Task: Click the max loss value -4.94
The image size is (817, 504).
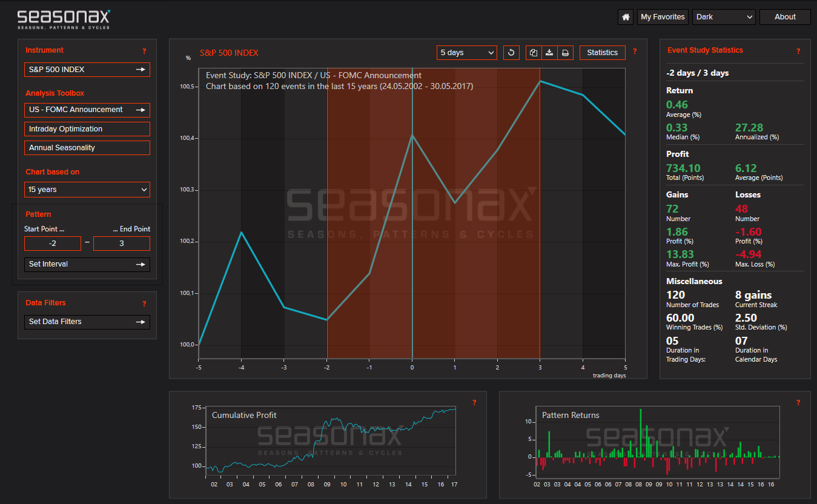Action: click(749, 254)
